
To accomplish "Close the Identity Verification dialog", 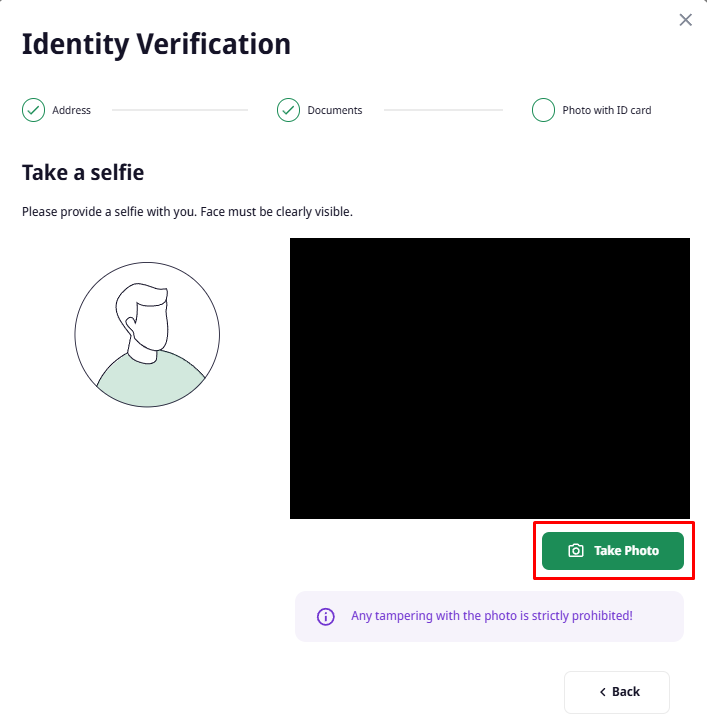I will pyautogui.click(x=685, y=20).
